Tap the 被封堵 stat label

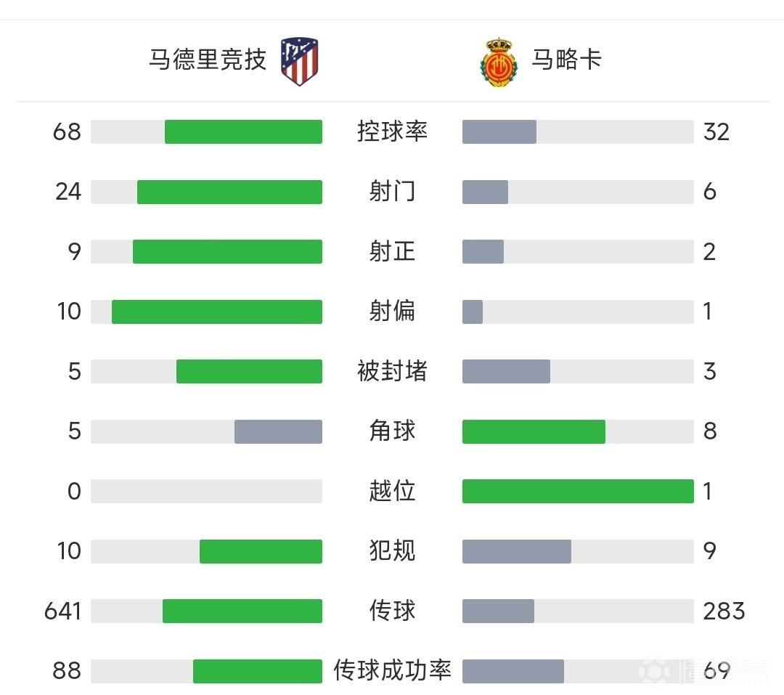pyautogui.click(x=392, y=371)
